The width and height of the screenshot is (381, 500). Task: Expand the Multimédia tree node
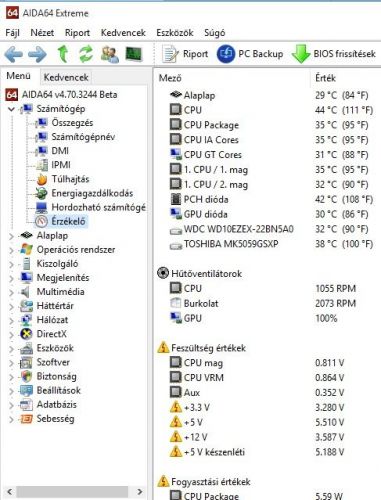[x=11, y=292]
